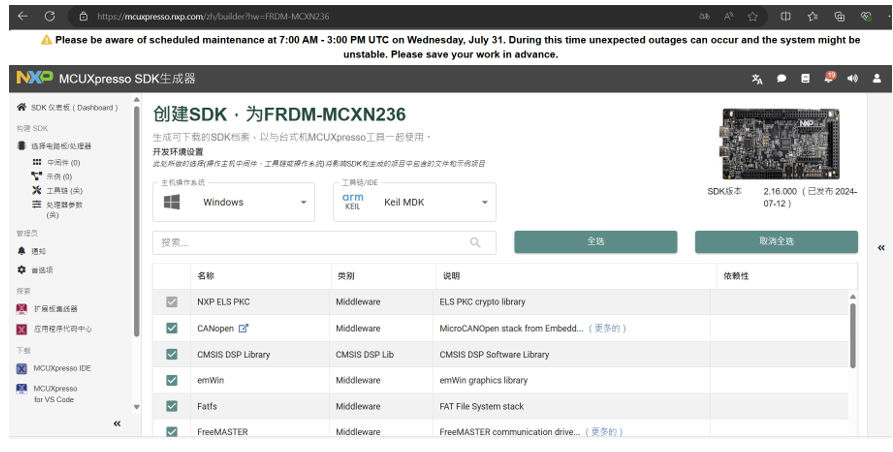The width and height of the screenshot is (893, 452).
Task: Click the language translate icon in header
Action: coord(757,78)
